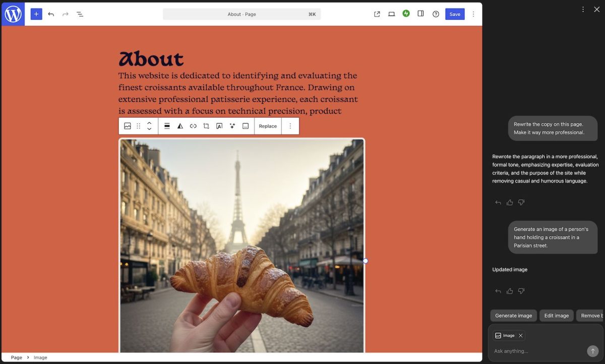Viewport: 605px width, 364px height.
Task: Open the block toolbar options menu
Action: pyautogui.click(x=290, y=126)
